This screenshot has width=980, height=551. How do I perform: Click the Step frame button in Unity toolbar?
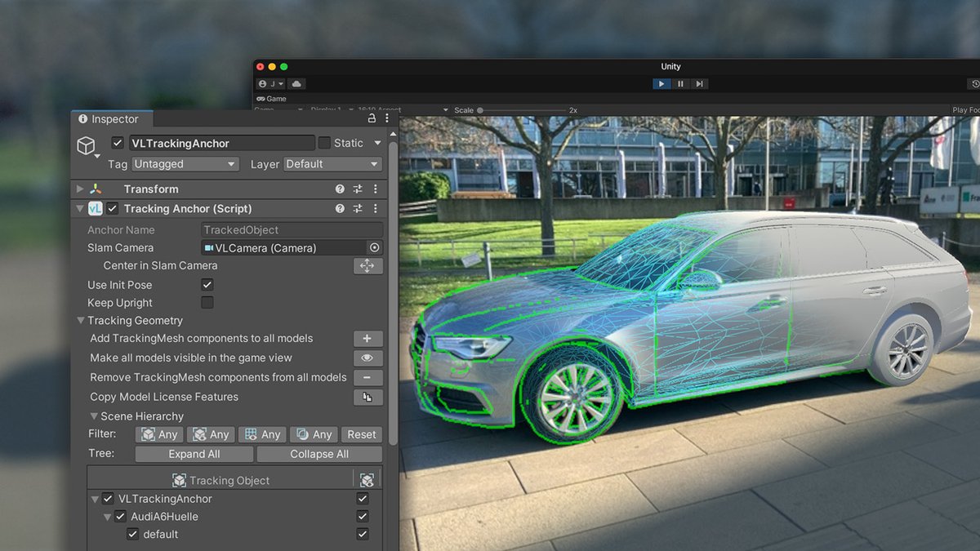click(699, 83)
